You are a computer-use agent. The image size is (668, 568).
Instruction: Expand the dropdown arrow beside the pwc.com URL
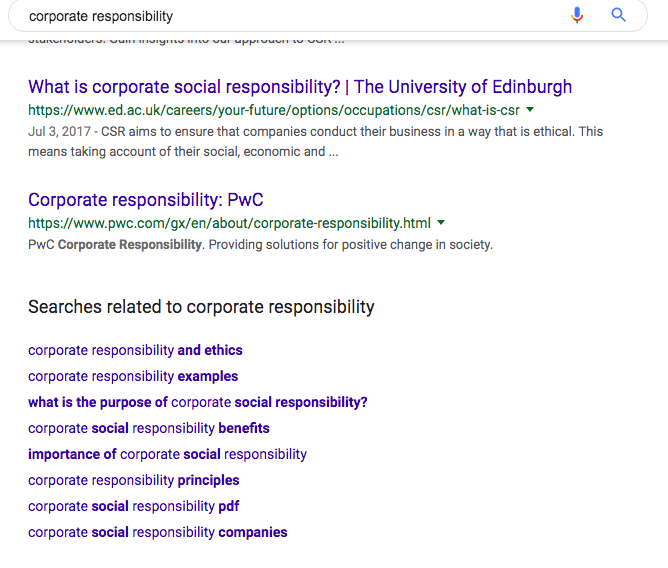coord(441,223)
